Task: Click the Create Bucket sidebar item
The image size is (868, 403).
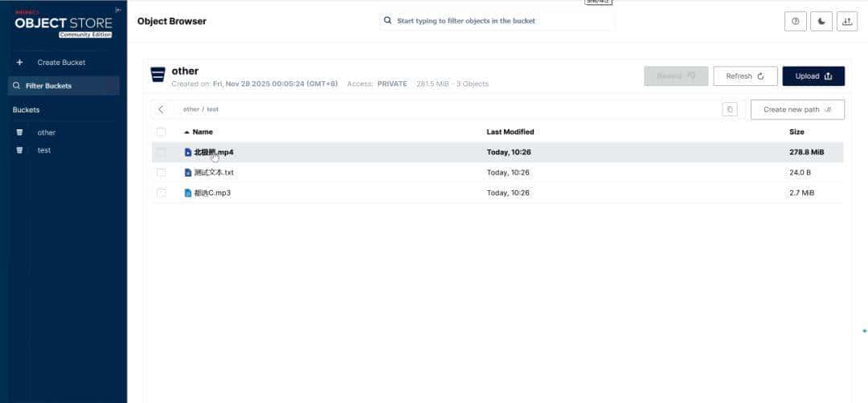Action: click(x=61, y=63)
